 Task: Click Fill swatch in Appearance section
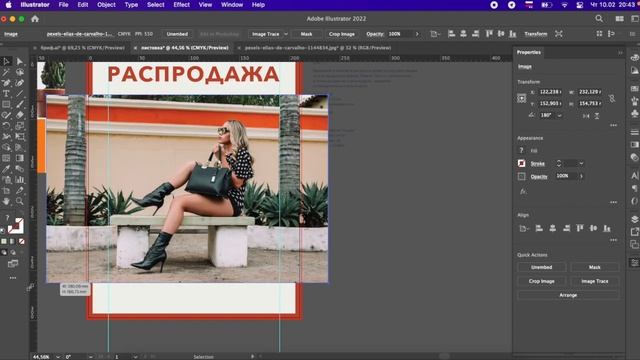coord(522,150)
